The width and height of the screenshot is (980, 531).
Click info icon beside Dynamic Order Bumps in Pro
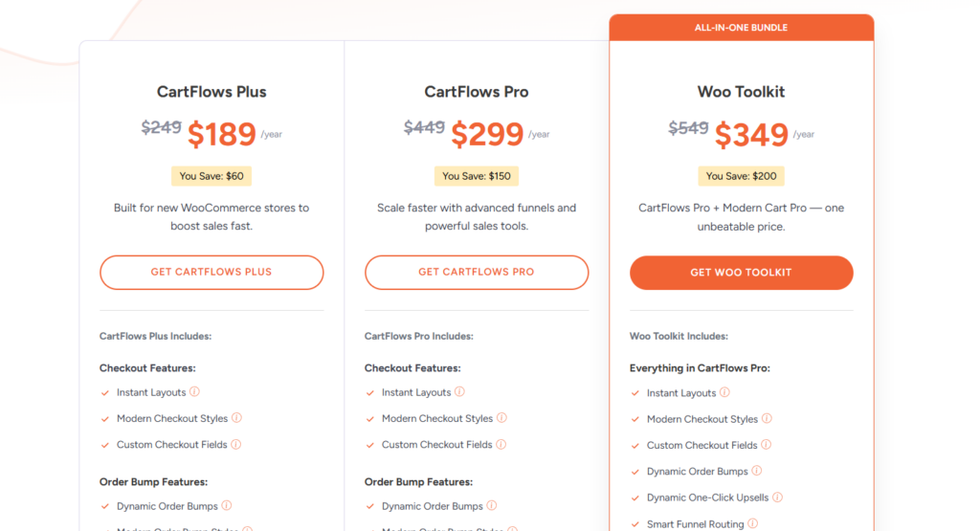tap(492, 506)
